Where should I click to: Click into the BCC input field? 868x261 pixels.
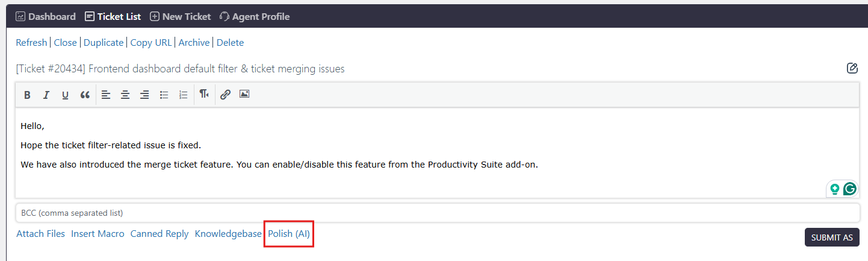click(x=437, y=213)
